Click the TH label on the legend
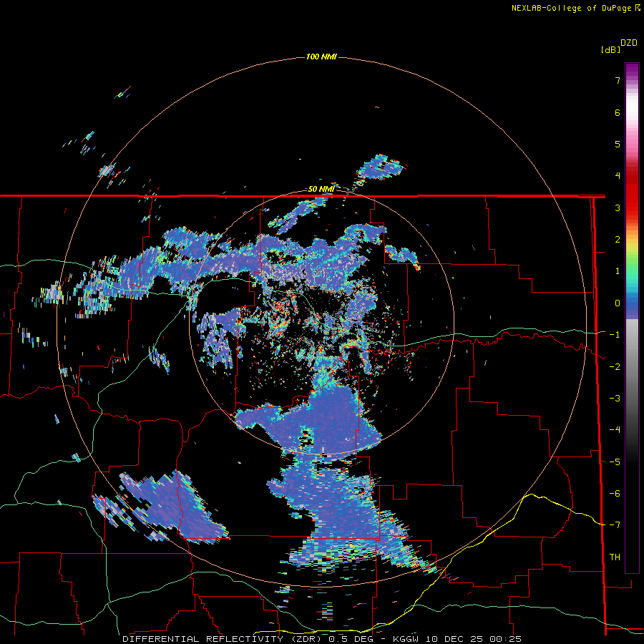Viewport: 644px width, 644px height. 615,557
